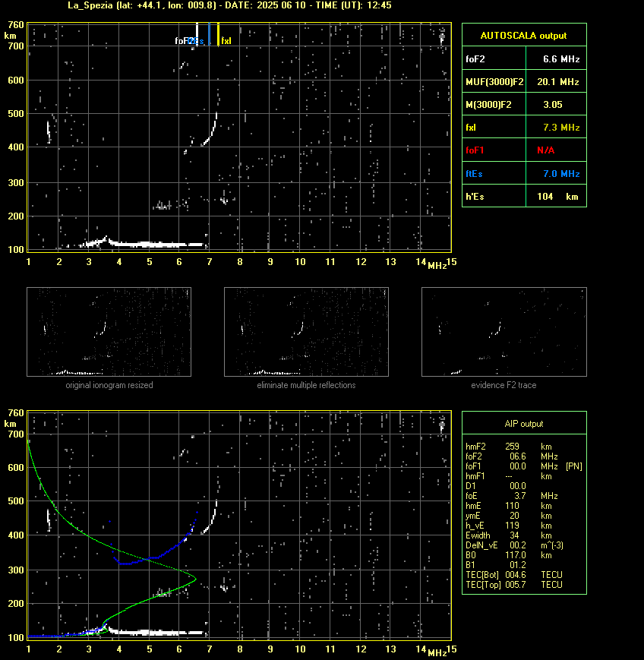Click the red foF1 label
Image resolution: width=644 pixels, height=660 pixels.
tap(475, 150)
